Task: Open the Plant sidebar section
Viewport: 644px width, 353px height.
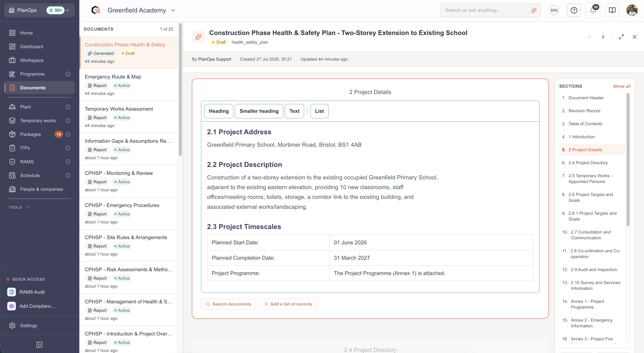Action: (x=40, y=107)
